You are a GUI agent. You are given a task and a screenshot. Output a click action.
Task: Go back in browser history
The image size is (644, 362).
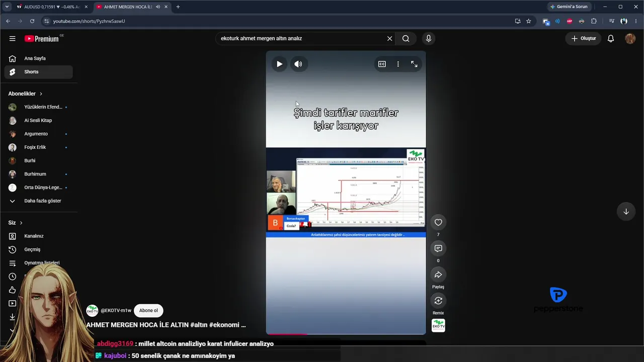(x=8, y=21)
